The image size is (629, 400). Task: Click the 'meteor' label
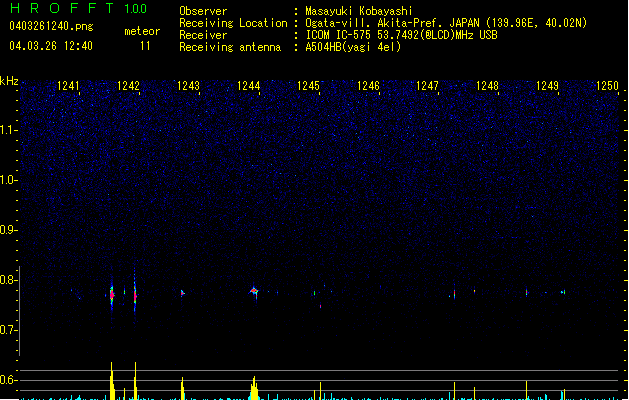(142, 31)
